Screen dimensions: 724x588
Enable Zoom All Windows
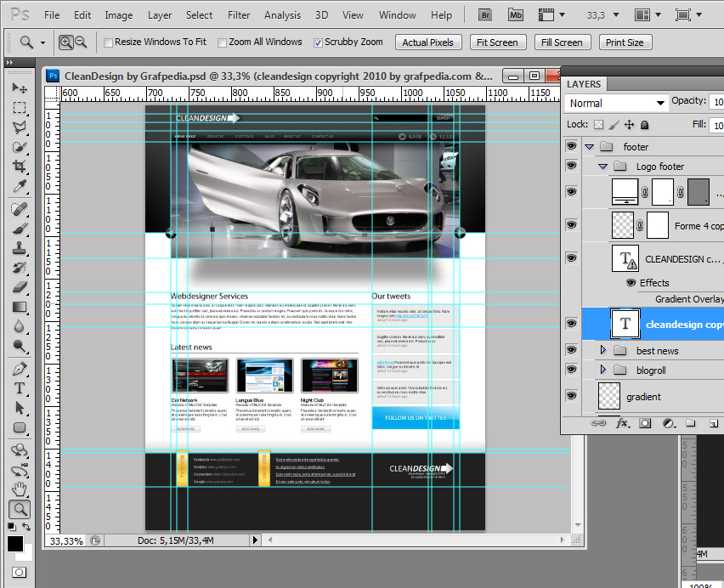(x=222, y=42)
